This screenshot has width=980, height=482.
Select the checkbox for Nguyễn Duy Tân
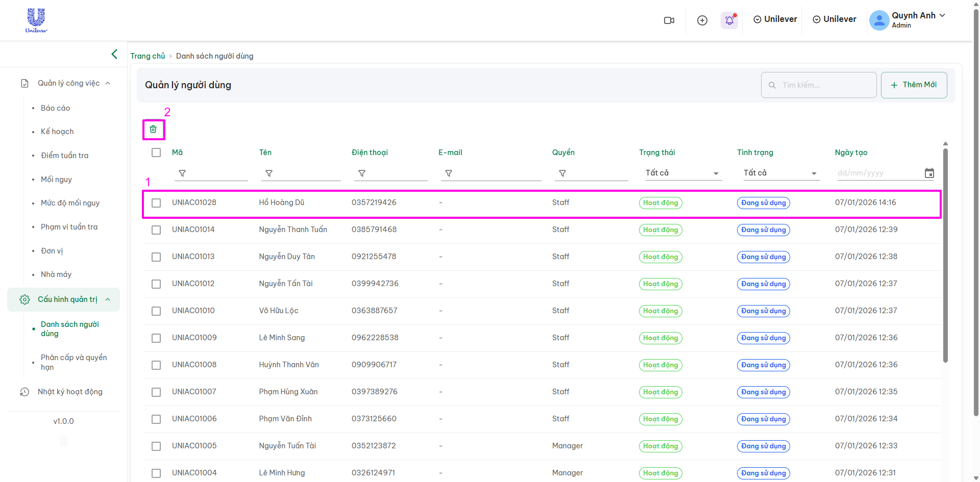156,257
